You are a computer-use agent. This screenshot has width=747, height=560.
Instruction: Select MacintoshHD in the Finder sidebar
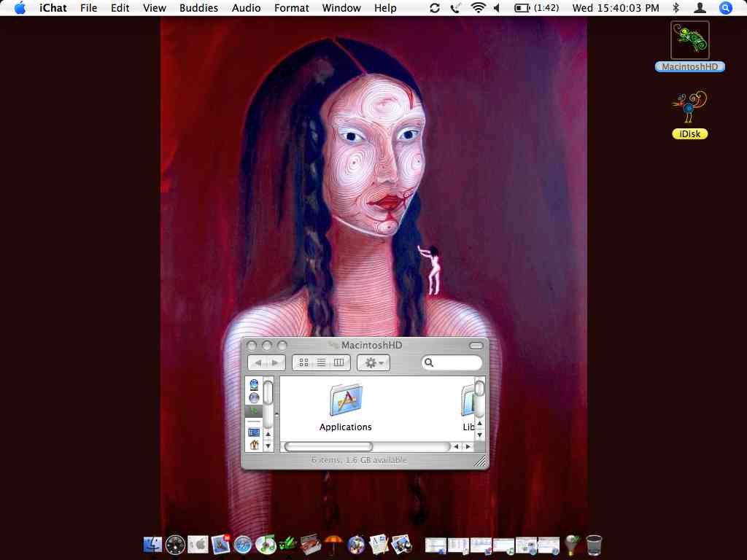pyautogui.click(x=254, y=410)
